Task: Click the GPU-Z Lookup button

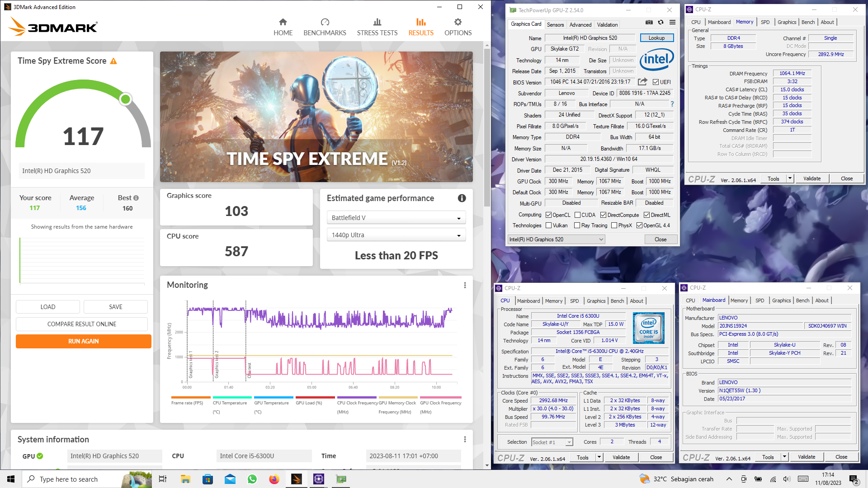Action: tap(656, 38)
